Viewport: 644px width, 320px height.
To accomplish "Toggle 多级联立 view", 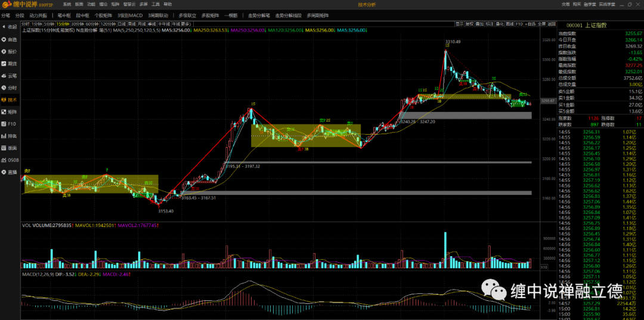I will [x=188, y=15].
